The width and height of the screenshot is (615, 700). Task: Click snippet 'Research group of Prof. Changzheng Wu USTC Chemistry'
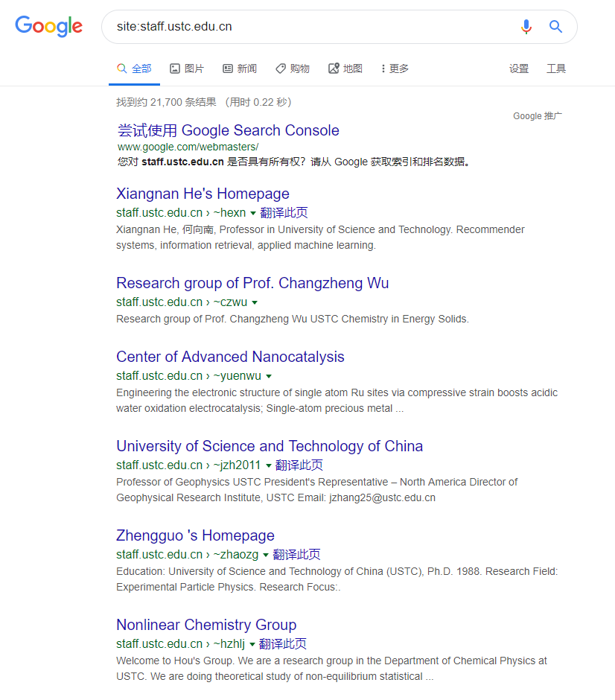coord(293,319)
